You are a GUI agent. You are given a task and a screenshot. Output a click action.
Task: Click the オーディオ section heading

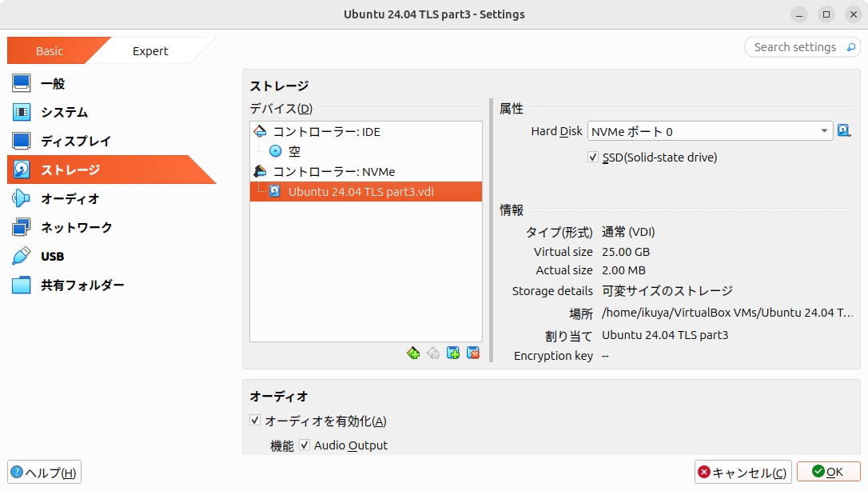tap(279, 397)
